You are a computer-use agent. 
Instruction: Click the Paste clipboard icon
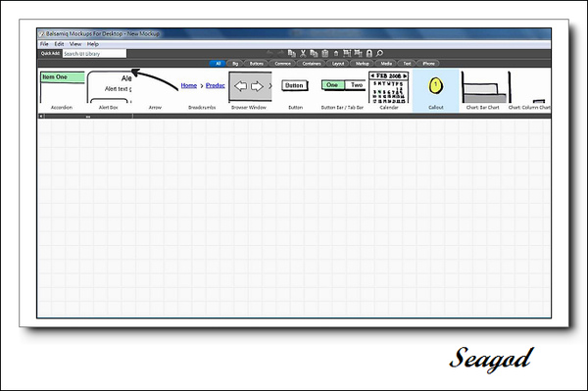(325, 54)
